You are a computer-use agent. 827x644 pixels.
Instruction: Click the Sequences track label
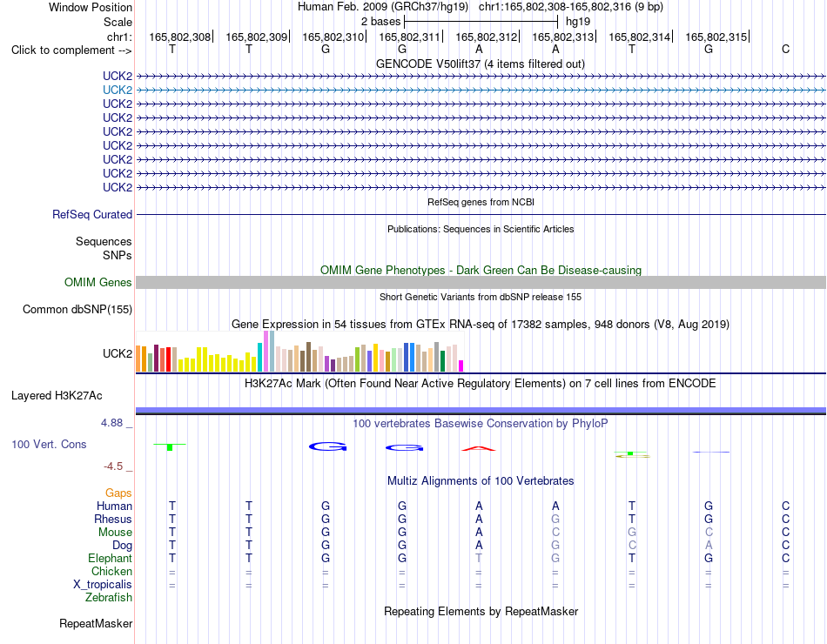(104, 242)
